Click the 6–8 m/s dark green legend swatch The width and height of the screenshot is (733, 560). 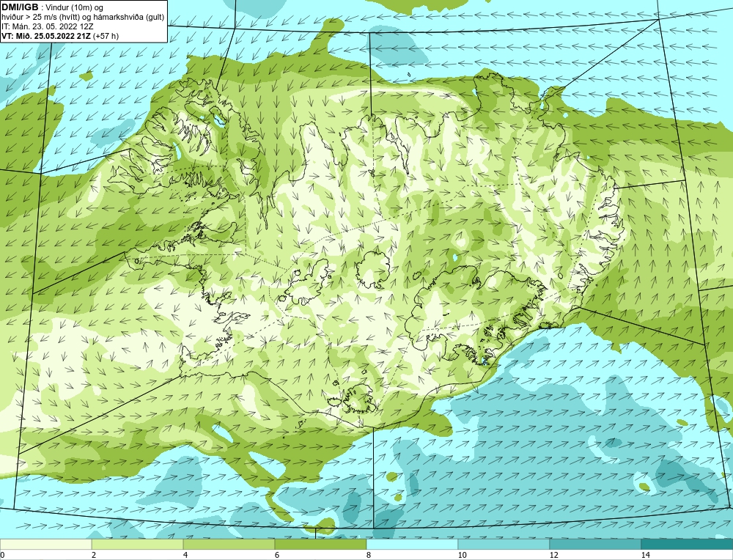pyautogui.click(x=321, y=544)
